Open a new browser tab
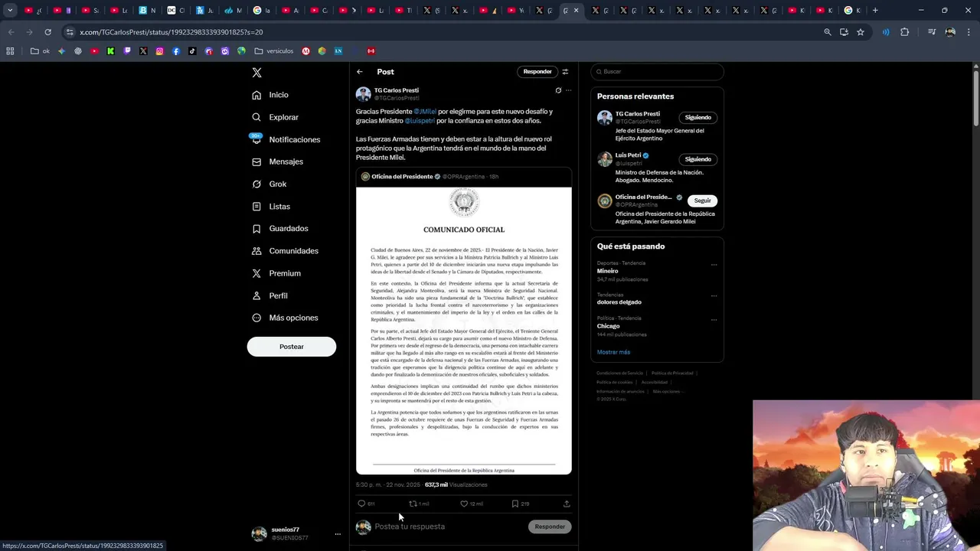The height and width of the screenshot is (551, 980). (x=875, y=11)
